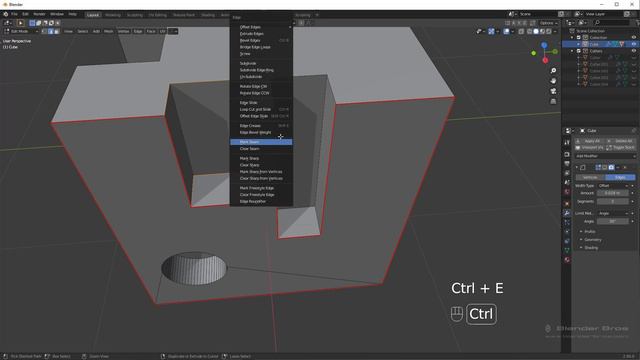Open the Add Modifier dropdown
Viewport: 640px width, 360px height.
tap(605, 156)
